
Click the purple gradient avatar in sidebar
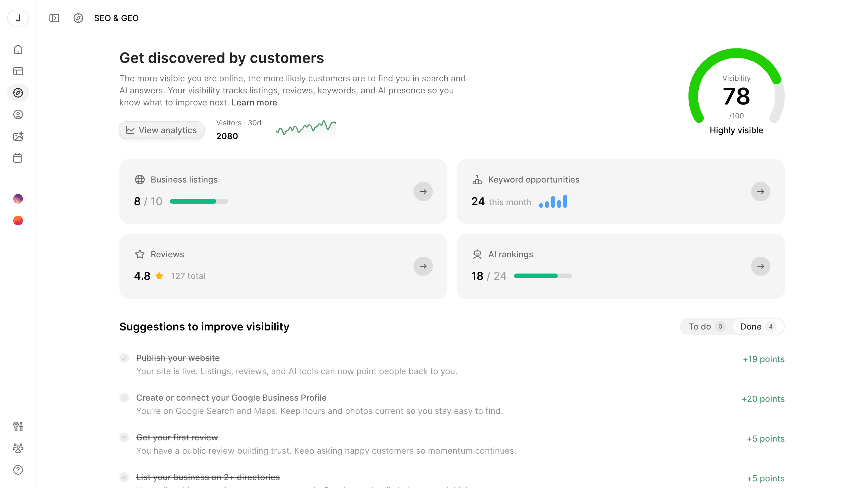tap(18, 199)
